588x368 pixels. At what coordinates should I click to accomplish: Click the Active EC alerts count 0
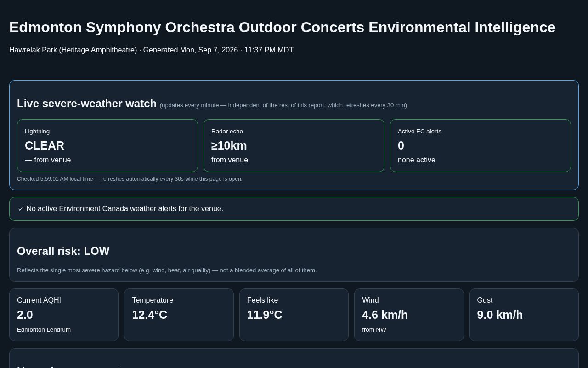[x=401, y=145]
